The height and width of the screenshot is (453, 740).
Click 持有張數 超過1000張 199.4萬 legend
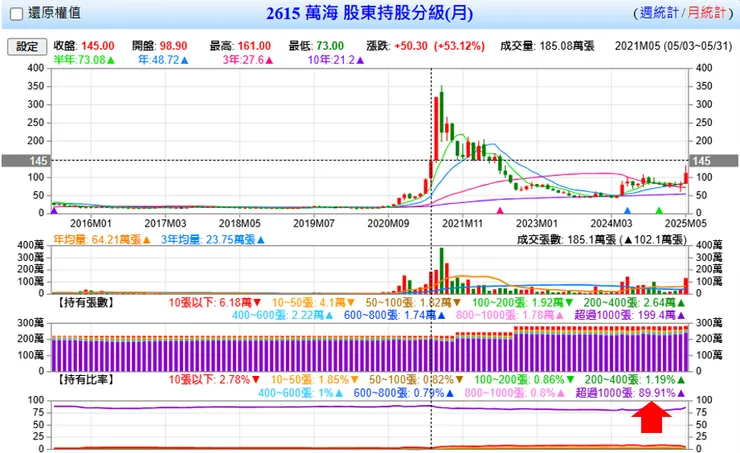630,315
